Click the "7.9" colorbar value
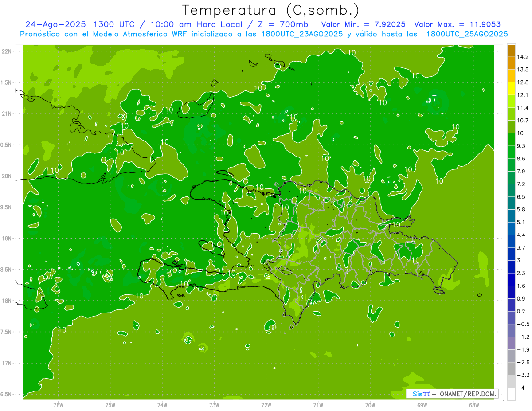This screenshot has height=411, width=532. coord(522,172)
